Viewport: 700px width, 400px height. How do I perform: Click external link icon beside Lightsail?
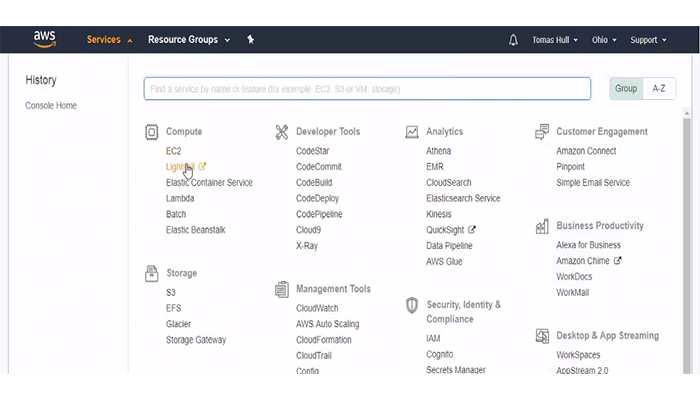pos(202,166)
